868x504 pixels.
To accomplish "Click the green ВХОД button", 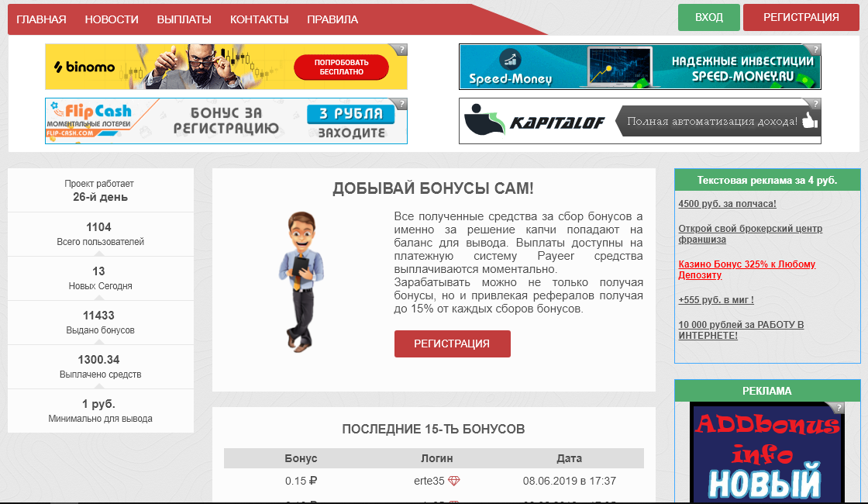I will coord(709,17).
